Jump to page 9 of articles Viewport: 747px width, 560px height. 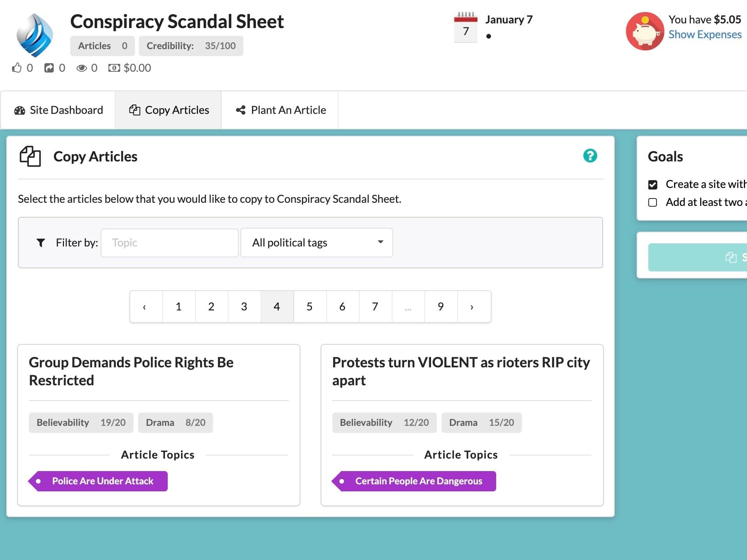(x=441, y=307)
